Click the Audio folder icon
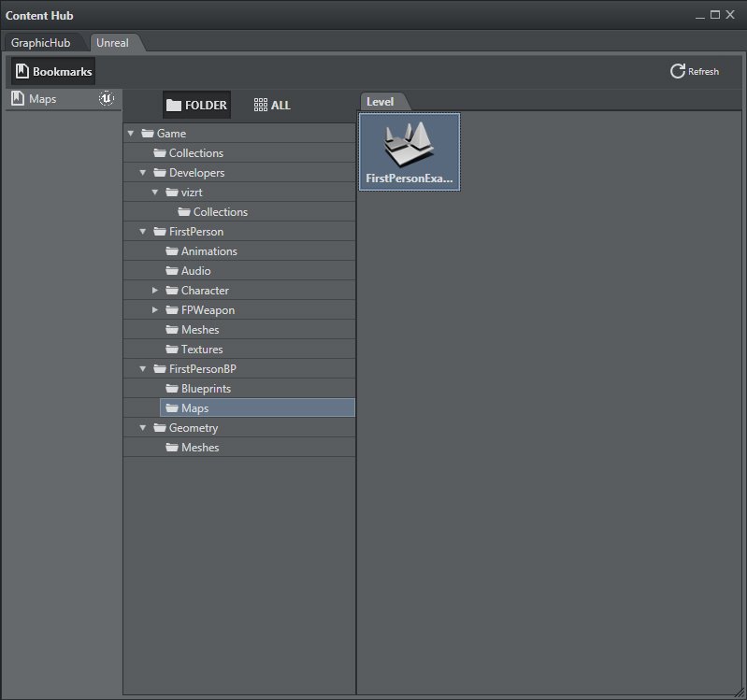747x700 pixels. coord(171,271)
